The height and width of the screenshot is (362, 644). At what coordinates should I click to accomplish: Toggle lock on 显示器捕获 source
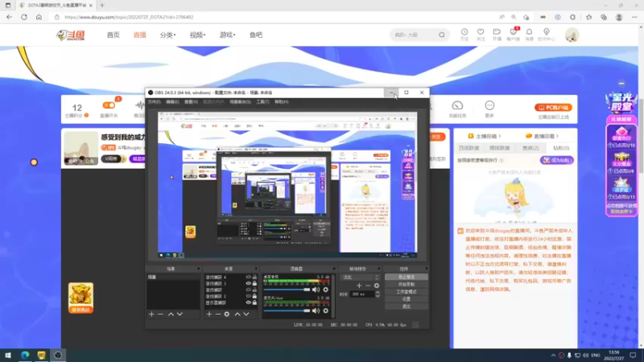point(254,302)
